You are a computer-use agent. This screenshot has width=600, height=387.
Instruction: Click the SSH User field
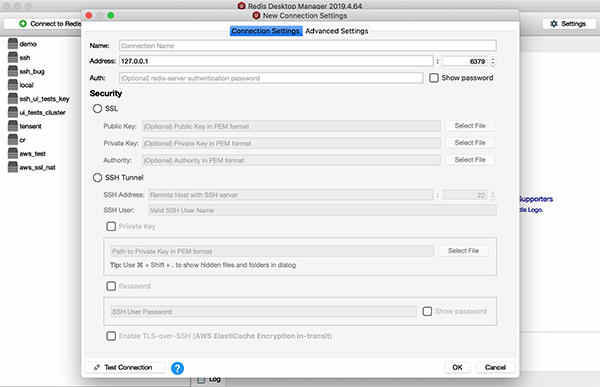[323, 210]
